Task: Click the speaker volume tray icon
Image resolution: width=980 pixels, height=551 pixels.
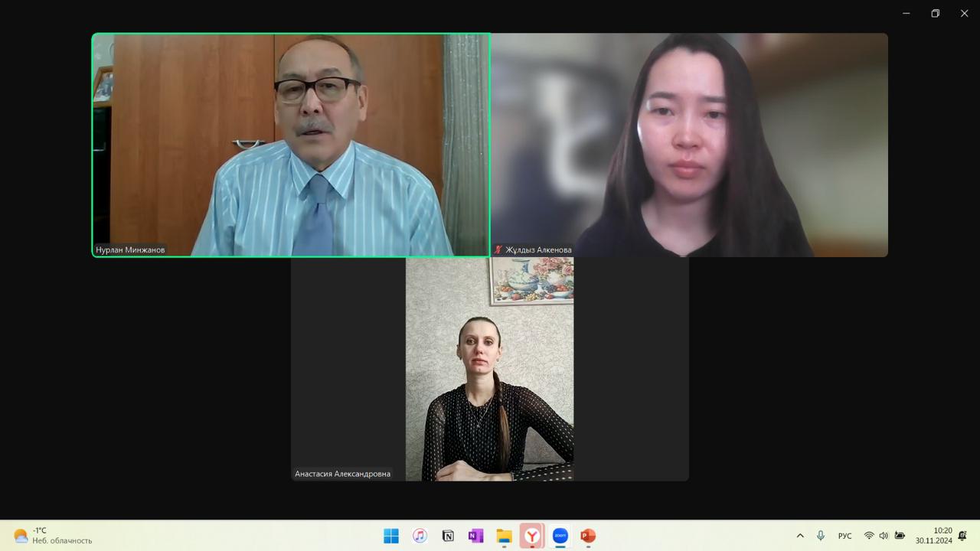Action: (x=884, y=536)
